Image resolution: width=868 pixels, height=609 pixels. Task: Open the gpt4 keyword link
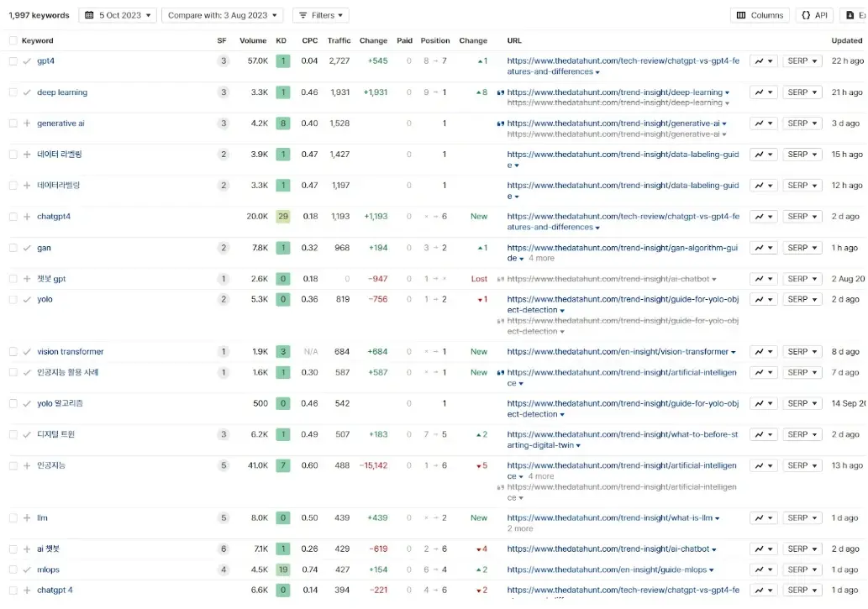click(x=45, y=60)
